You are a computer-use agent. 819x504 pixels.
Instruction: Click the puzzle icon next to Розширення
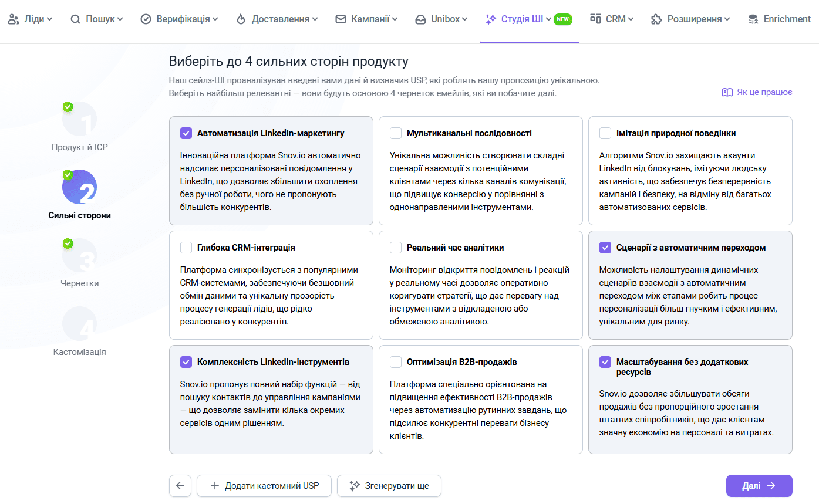pyautogui.click(x=656, y=19)
